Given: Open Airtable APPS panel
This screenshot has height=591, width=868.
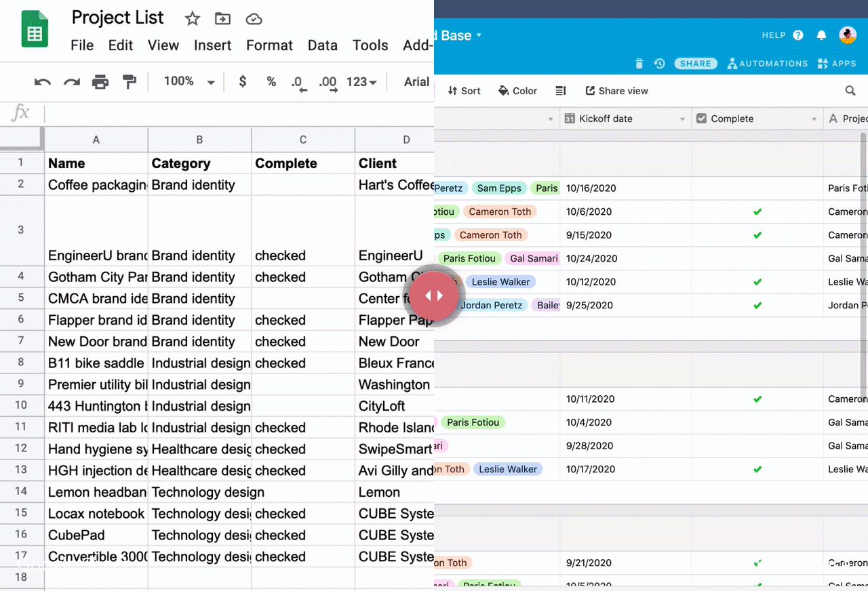Looking at the screenshot, I should coord(837,64).
